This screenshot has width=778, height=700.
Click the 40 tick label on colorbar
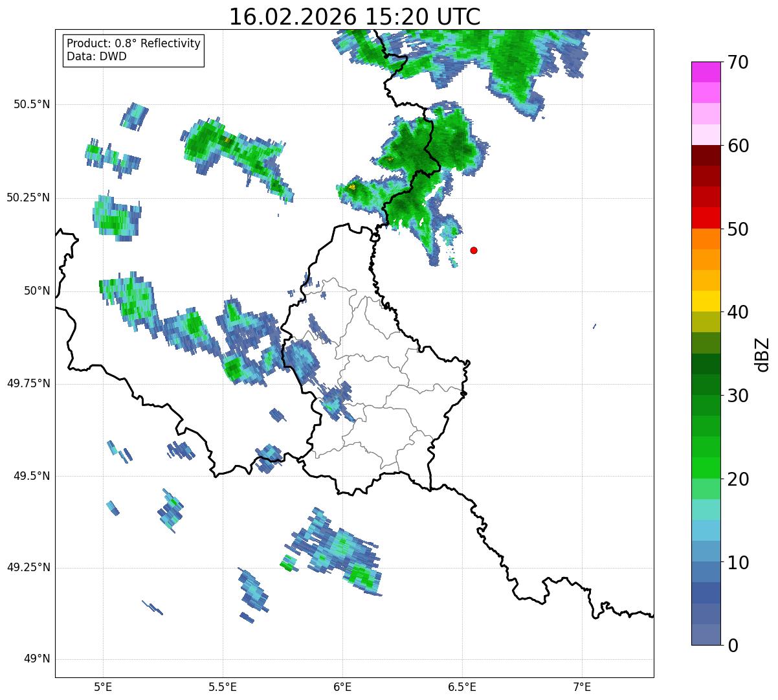[x=738, y=312]
